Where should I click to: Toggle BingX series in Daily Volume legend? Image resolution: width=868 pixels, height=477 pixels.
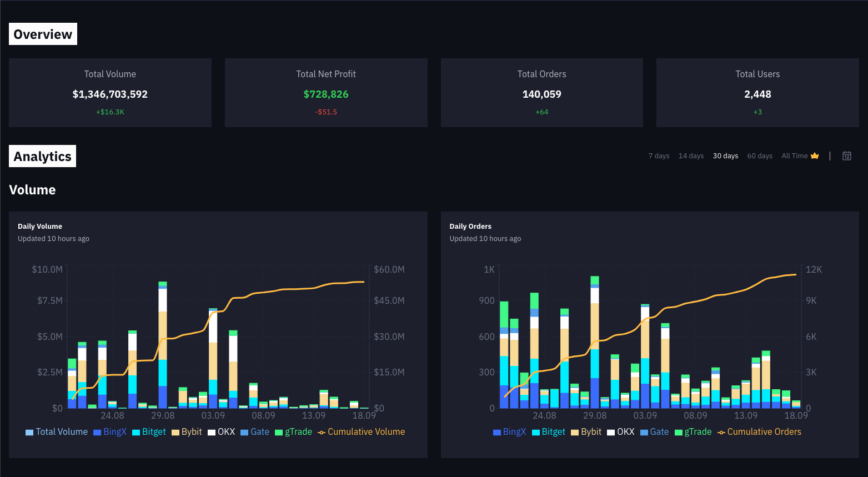[110, 432]
